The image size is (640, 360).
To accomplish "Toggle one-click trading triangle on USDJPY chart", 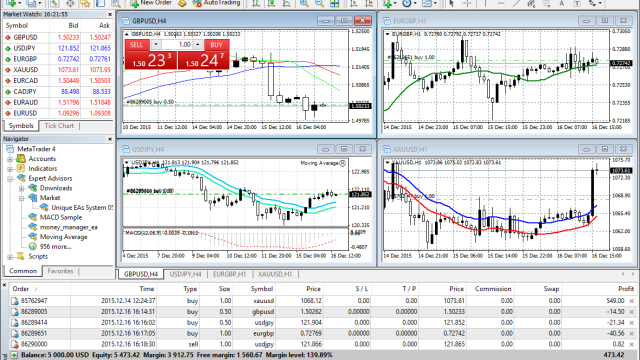I will pos(127,162).
